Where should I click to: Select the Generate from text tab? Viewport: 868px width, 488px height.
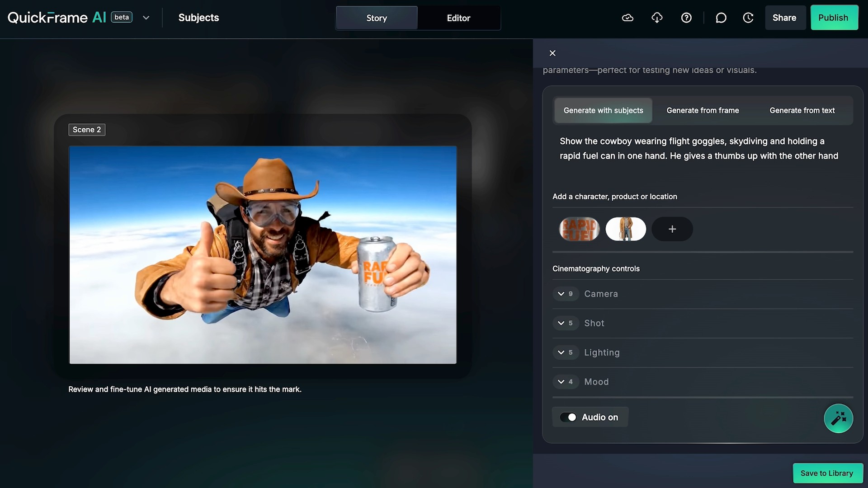click(802, 110)
